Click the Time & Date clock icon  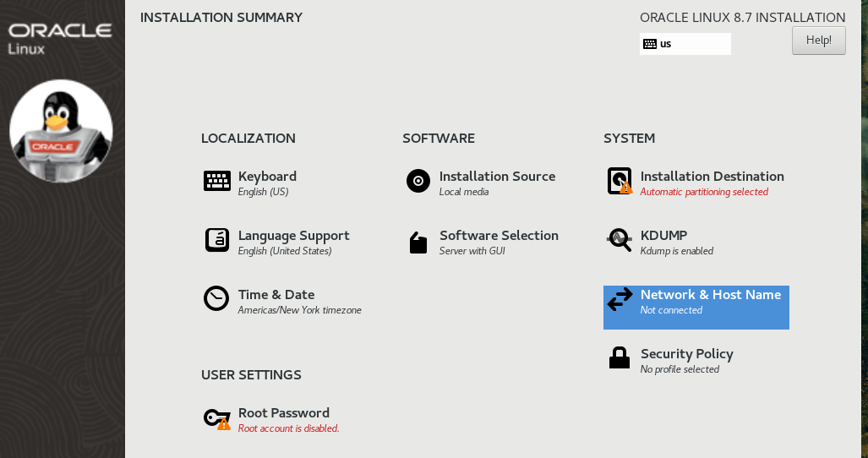tap(216, 298)
